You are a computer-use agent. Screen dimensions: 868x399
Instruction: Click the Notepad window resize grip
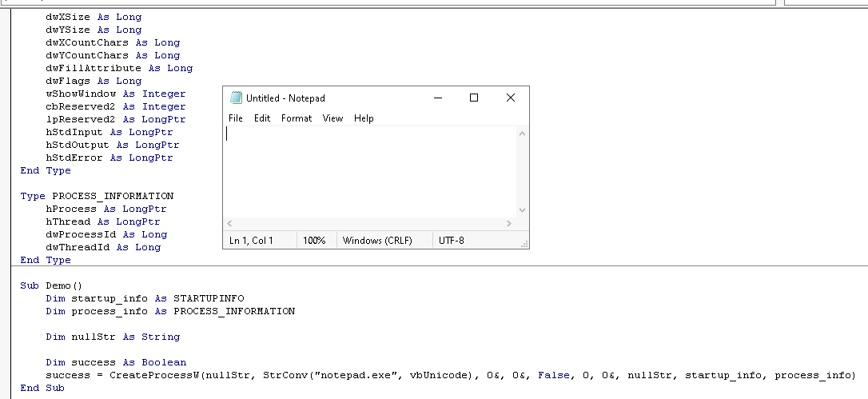click(x=524, y=244)
